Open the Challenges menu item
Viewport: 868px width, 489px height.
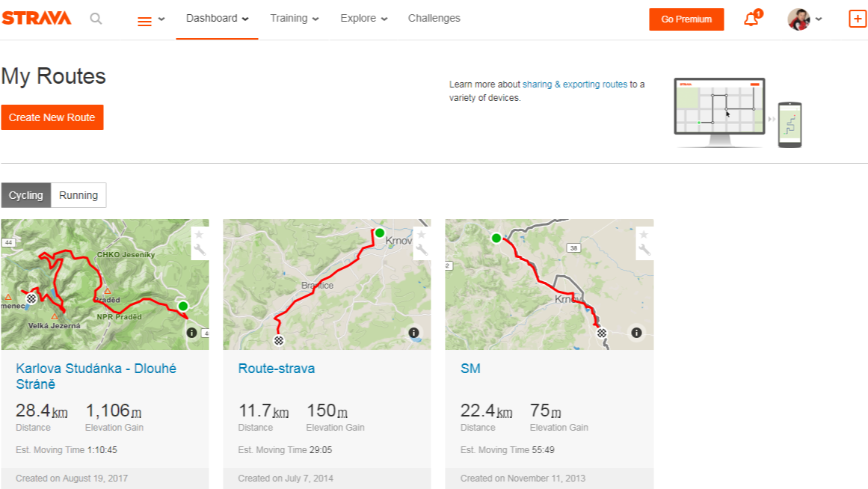click(434, 19)
